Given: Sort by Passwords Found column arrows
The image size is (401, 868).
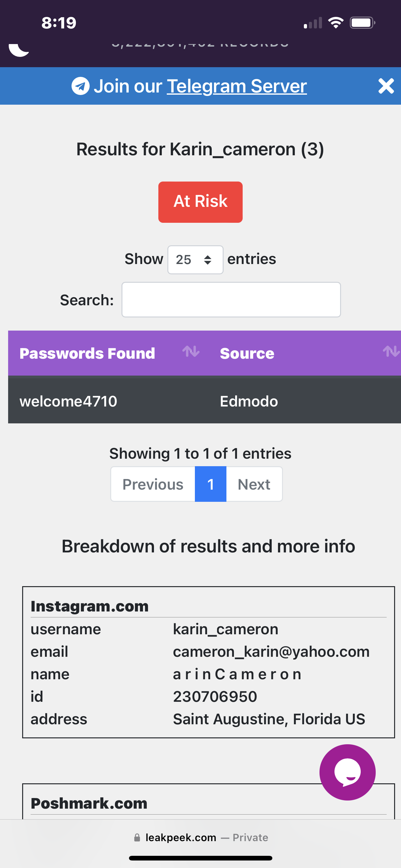Looking at the screenshot, I should pyautogui.click(x=191, y=352).
